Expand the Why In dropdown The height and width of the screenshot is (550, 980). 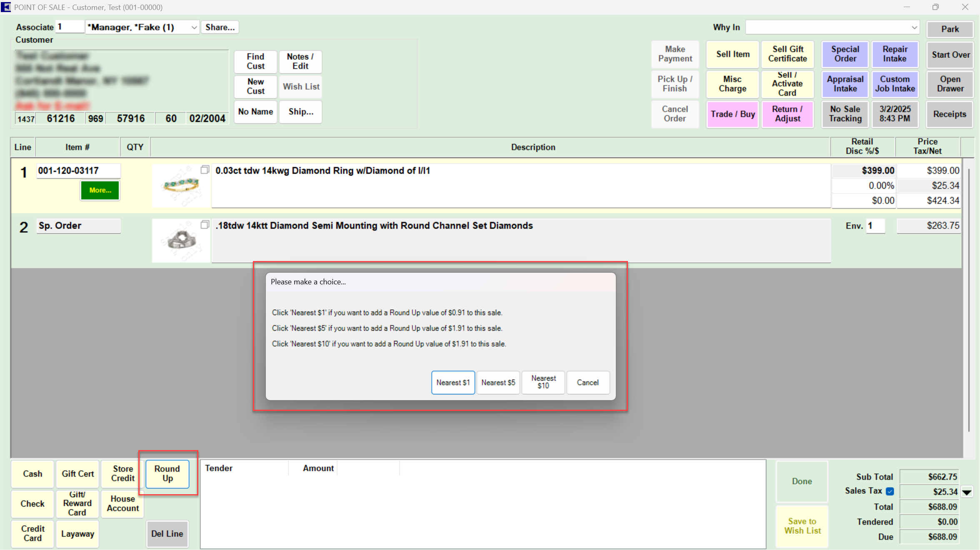(914, 27)
